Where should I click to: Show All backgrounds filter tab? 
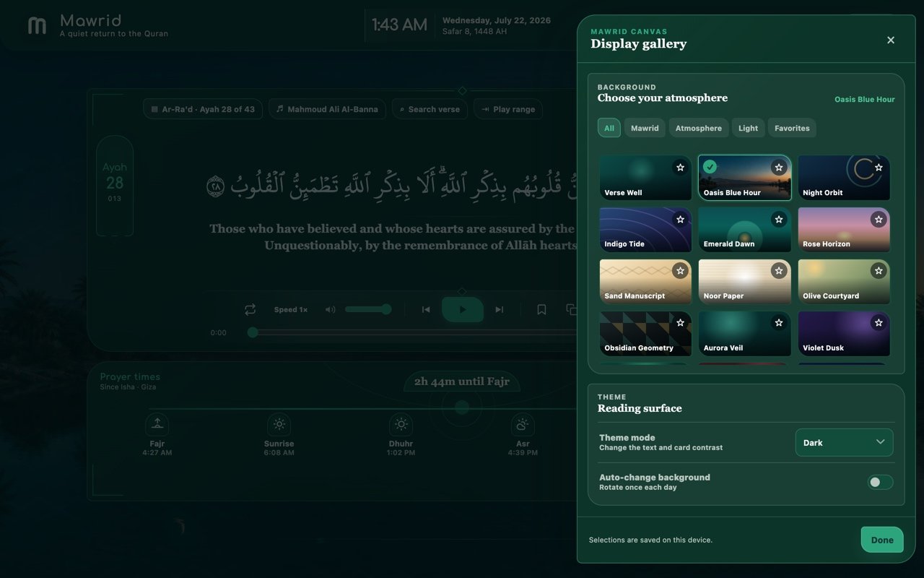pyautogui.click(x=609, y=128)
